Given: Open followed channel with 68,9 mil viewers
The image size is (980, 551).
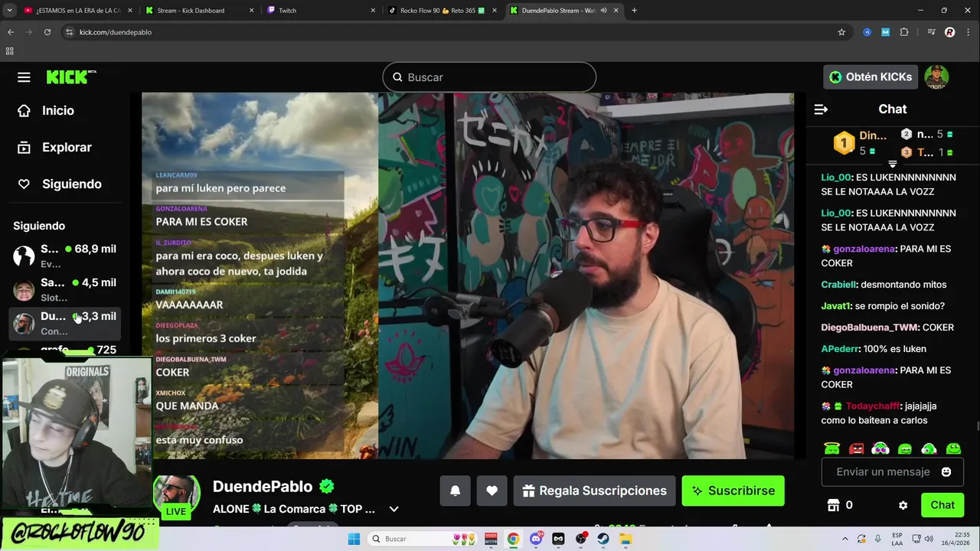Looking at the screenshot, I should 65,256.
